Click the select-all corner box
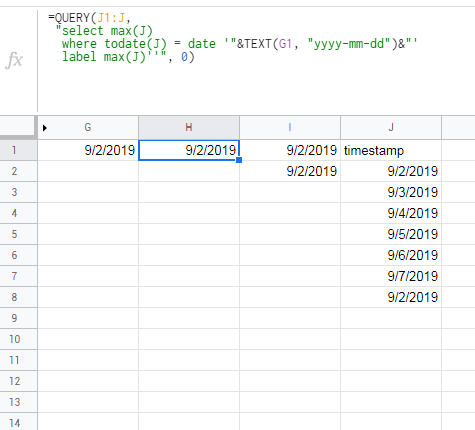This screenshot has width=475, height=430. pos(17,126)
